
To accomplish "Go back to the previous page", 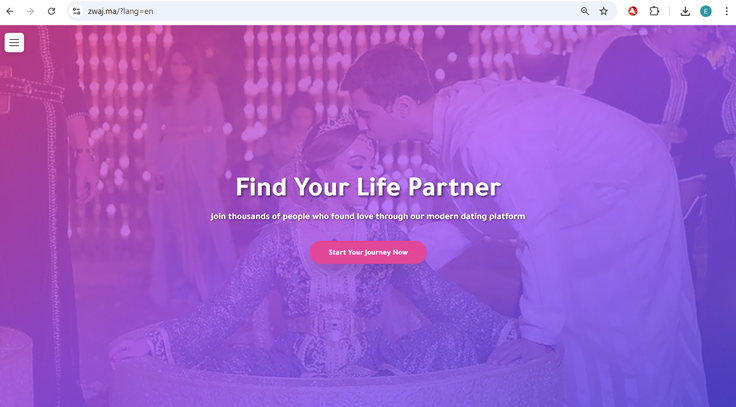I will (10, 11).
